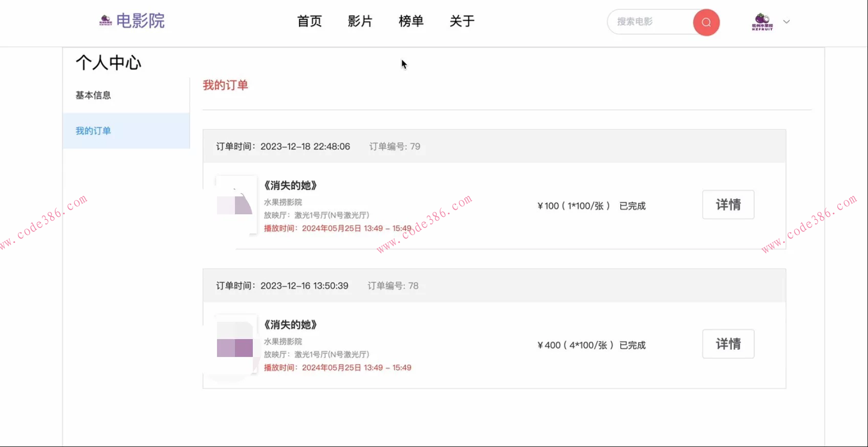
Task: Open 详情 for order number 78
Action: 728,344
